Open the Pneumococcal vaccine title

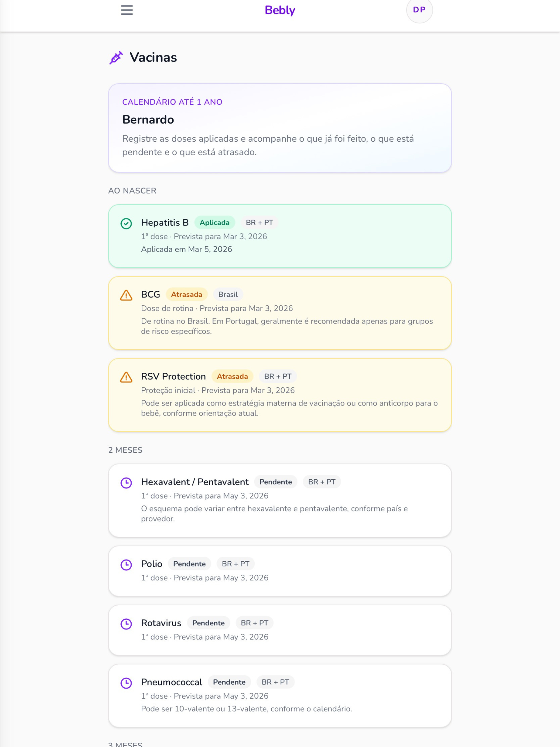[171, 682]
